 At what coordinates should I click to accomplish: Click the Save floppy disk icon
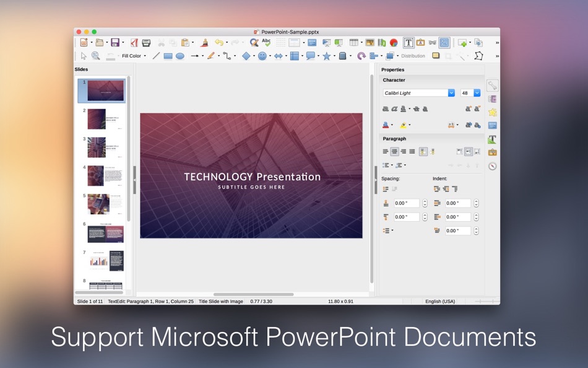(x=115, y=42)
